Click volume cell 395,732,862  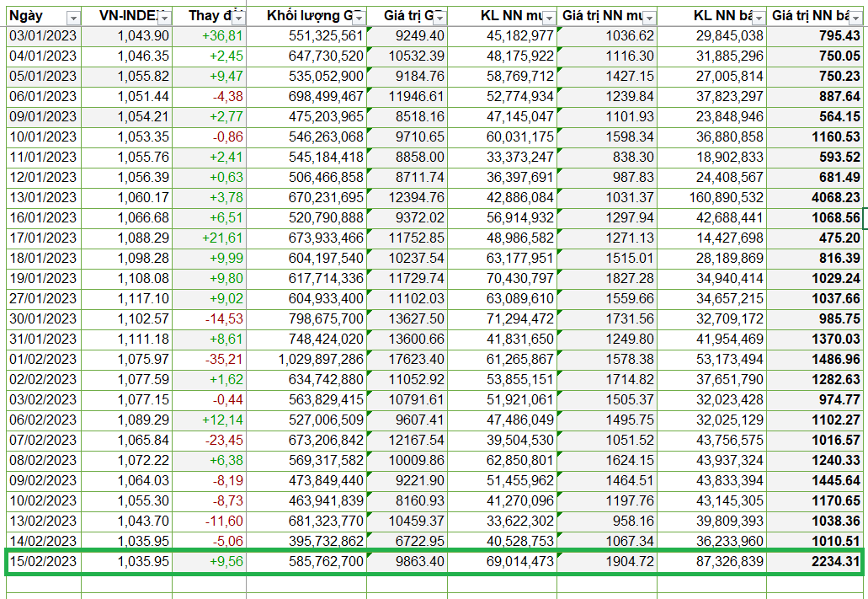306,542
